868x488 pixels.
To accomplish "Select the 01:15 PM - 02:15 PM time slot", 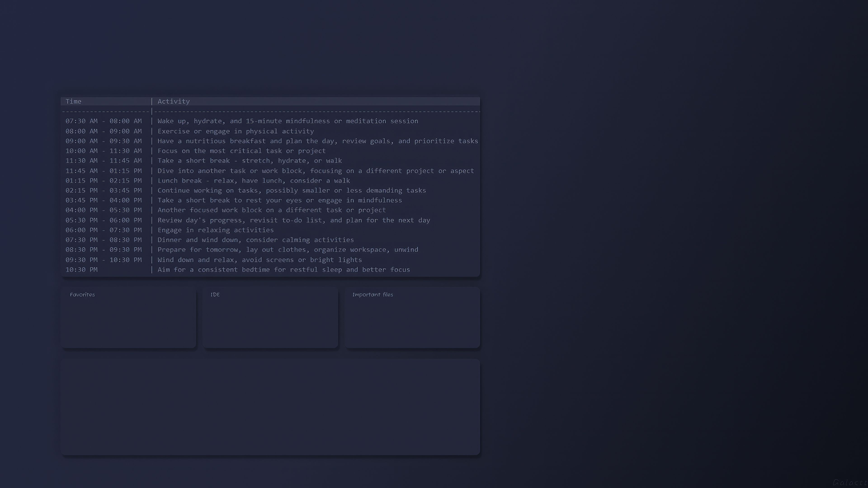I will pos(104,181).
